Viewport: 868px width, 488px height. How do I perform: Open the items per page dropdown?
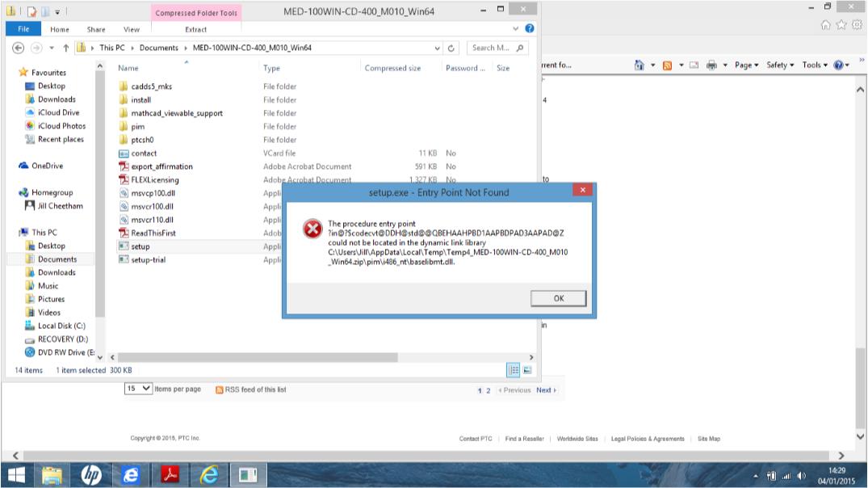click(138, 389)
